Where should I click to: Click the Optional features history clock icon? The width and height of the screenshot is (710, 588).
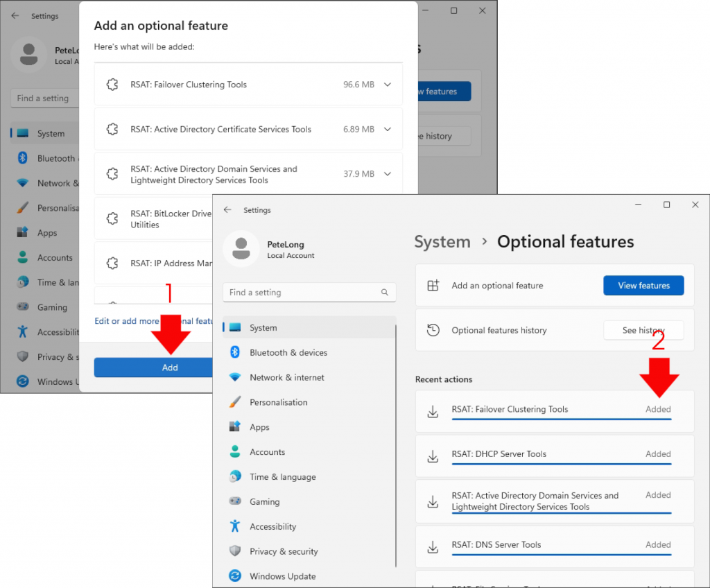(433, 330)
